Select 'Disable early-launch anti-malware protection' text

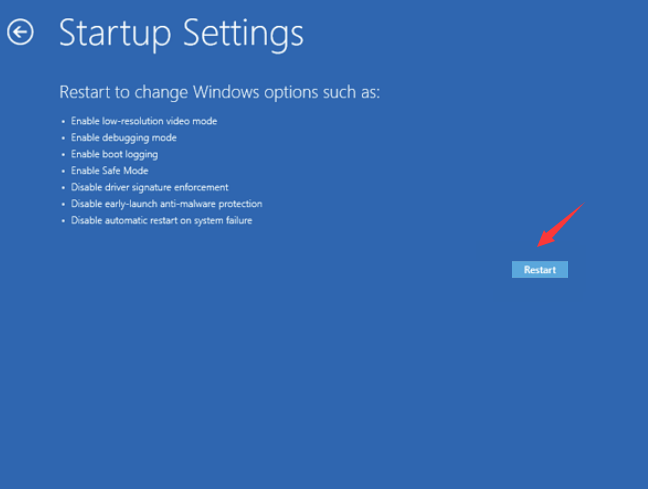[166, 204]
